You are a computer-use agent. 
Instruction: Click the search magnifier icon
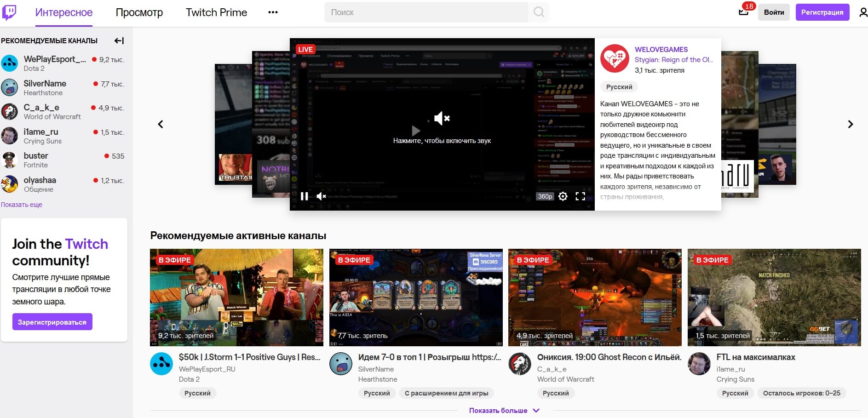pos(539,12)
